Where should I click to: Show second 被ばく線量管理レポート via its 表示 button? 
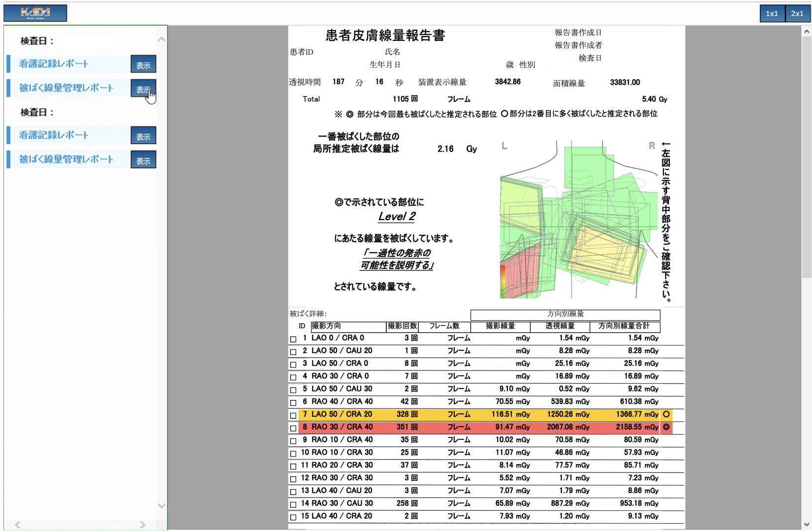(x=143, y=160)
